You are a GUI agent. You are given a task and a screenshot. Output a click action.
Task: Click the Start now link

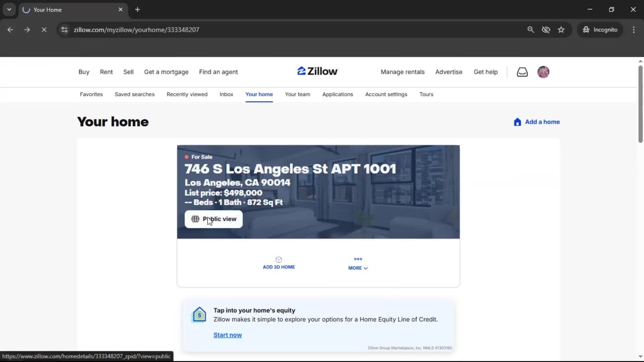click(228, 335)
